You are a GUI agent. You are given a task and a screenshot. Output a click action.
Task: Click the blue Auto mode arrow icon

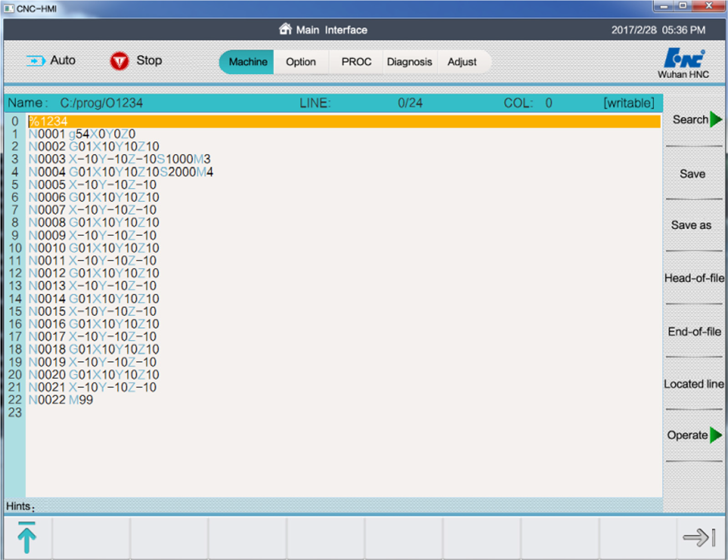click(x=36, y=60)
